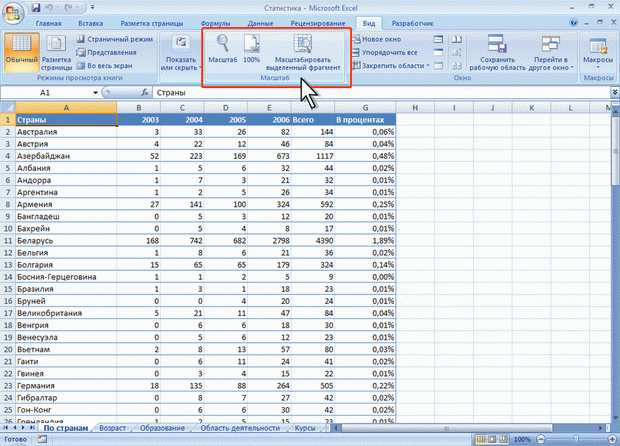Open the Вставка ribbon tab

click(91, 23)
